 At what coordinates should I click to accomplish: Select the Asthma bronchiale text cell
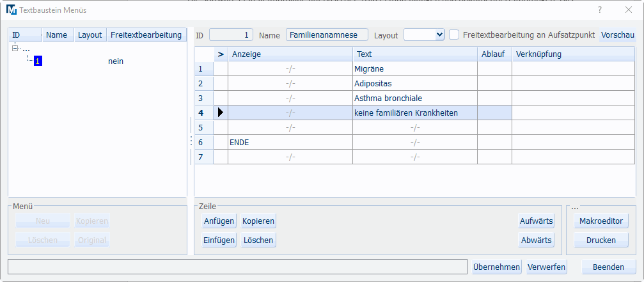(x=415, y=98)
